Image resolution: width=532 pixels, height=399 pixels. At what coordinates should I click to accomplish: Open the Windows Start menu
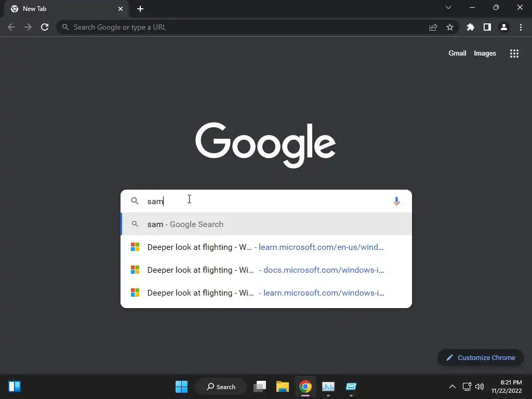coord(181,387)
